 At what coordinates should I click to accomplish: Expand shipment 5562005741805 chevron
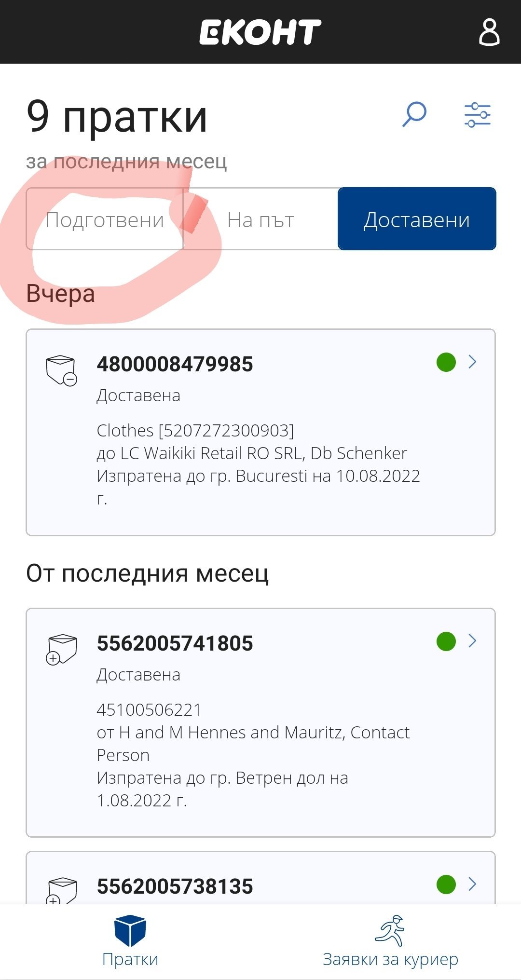coord(472,641)
